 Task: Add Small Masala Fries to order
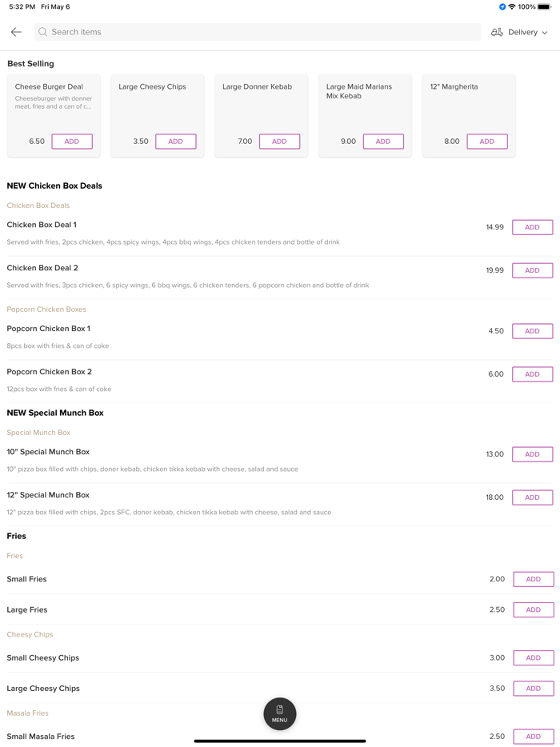tap(533, 737)
